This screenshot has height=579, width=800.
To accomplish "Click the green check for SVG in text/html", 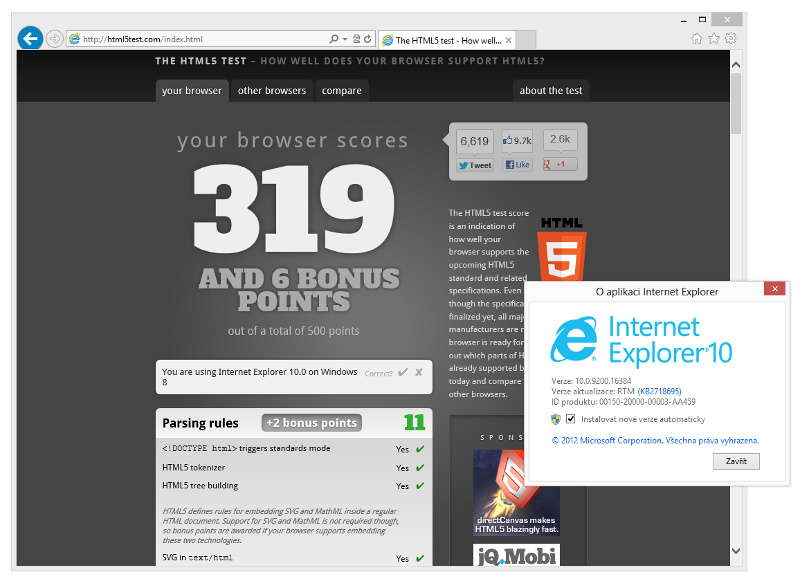I will click(x=420, y=559).
